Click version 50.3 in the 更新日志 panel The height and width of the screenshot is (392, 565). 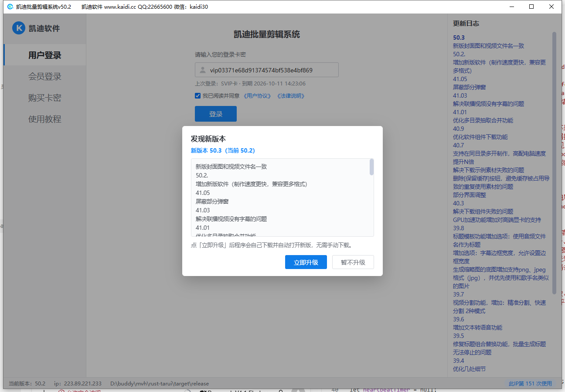(x=459, y=37)
